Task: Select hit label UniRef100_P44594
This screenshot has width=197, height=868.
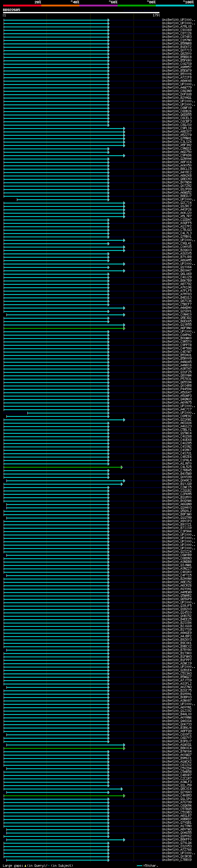Action: [x=177, y=389]
